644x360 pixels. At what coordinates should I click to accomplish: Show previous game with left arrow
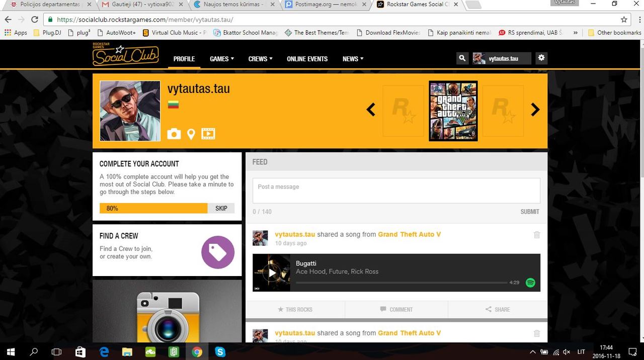[x=371, y=110]
